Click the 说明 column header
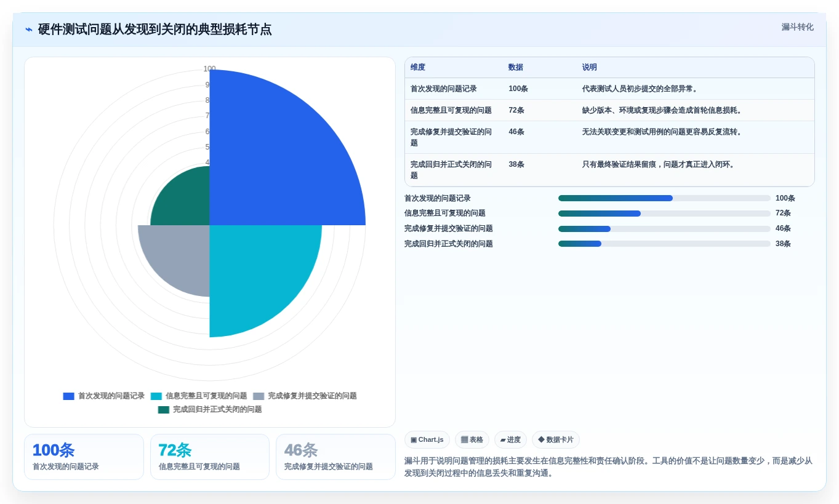The image size is (839, 504). pos(590,68)
